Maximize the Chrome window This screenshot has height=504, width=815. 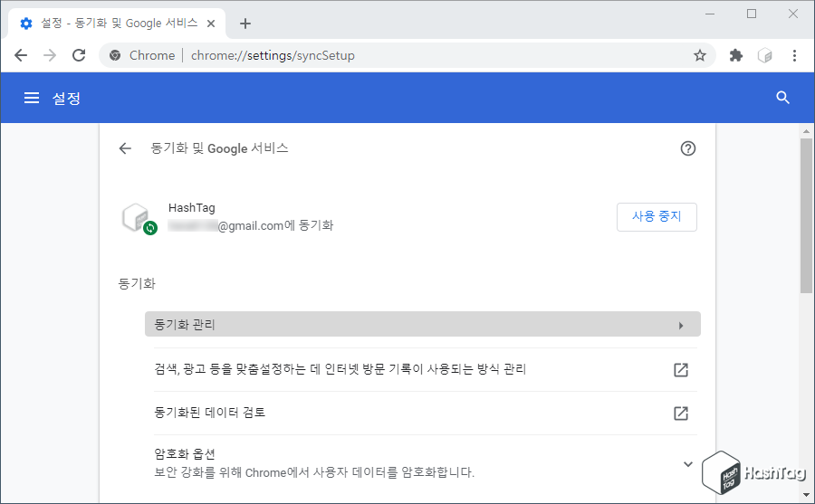point(752,14)
